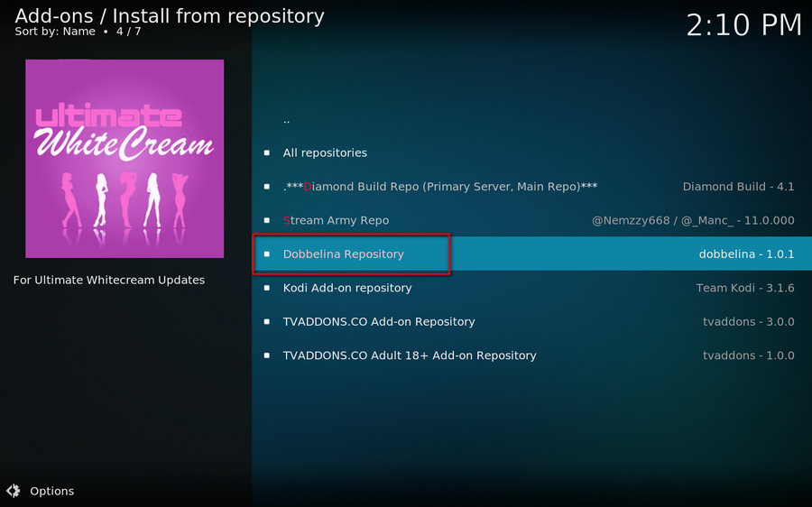The height and width of the screenshot is (507, 812).
Task: Choose Kodi Add-on repository
Action: 347,288
